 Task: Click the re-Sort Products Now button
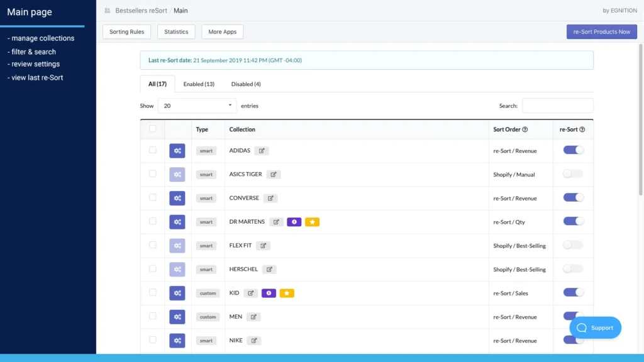[x=601, y=31]
